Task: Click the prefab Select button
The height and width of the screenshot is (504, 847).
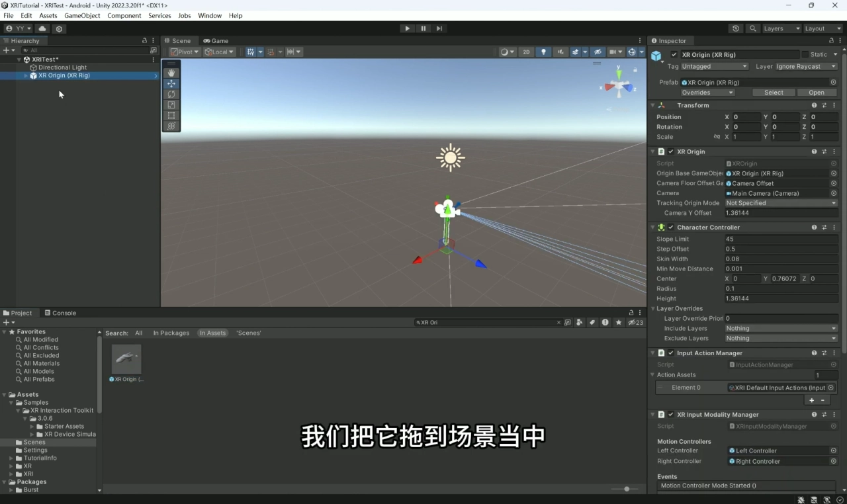Action: (774, 93)
